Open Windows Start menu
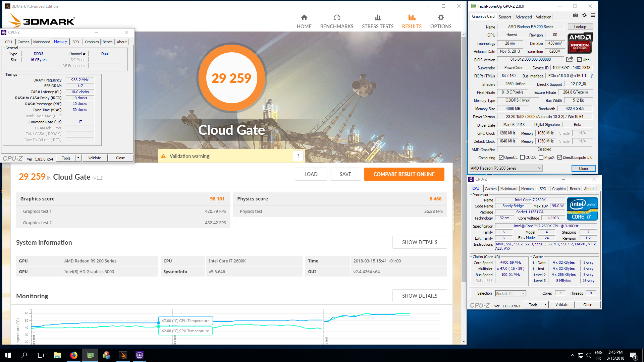 click(x=8, y=355)
